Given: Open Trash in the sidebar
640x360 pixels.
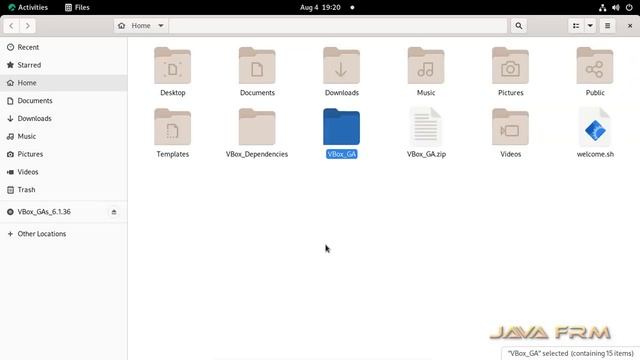Looking at the screenshot, I should 64,190.
